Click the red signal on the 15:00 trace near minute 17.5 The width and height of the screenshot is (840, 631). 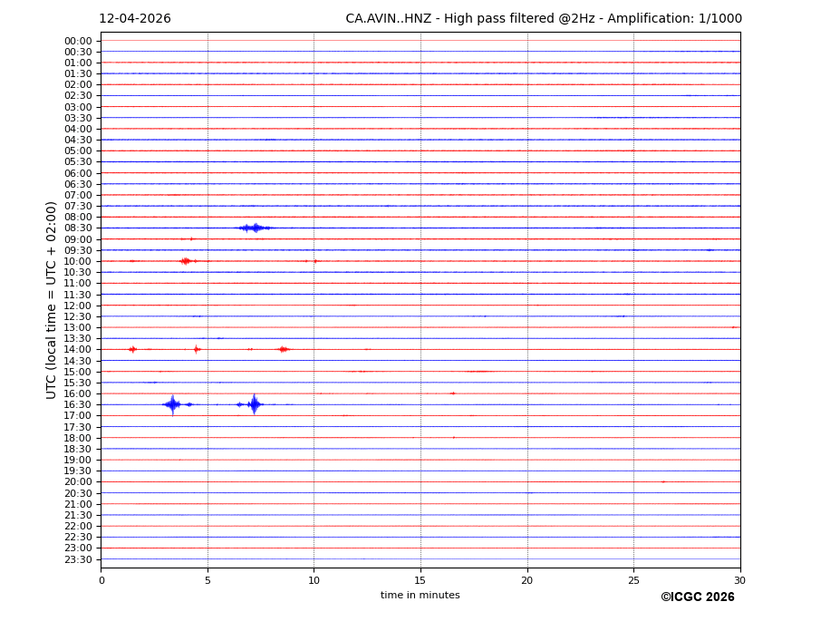478,371
